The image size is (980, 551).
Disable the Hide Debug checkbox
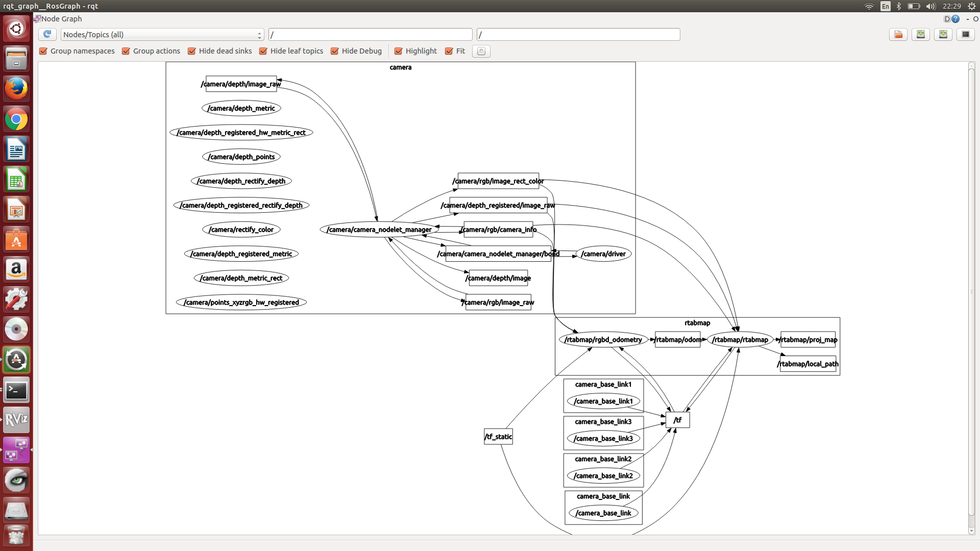tap(335, 51)
